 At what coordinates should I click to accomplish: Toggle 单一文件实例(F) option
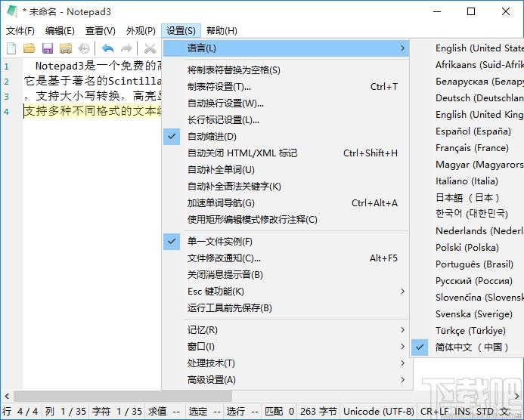(x=286, y=242)
